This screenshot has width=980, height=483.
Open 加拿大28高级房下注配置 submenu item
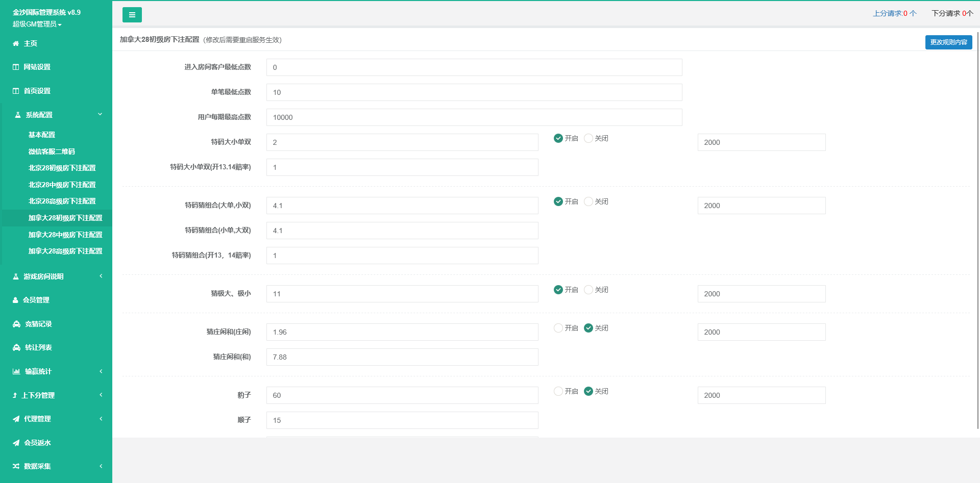65,251
